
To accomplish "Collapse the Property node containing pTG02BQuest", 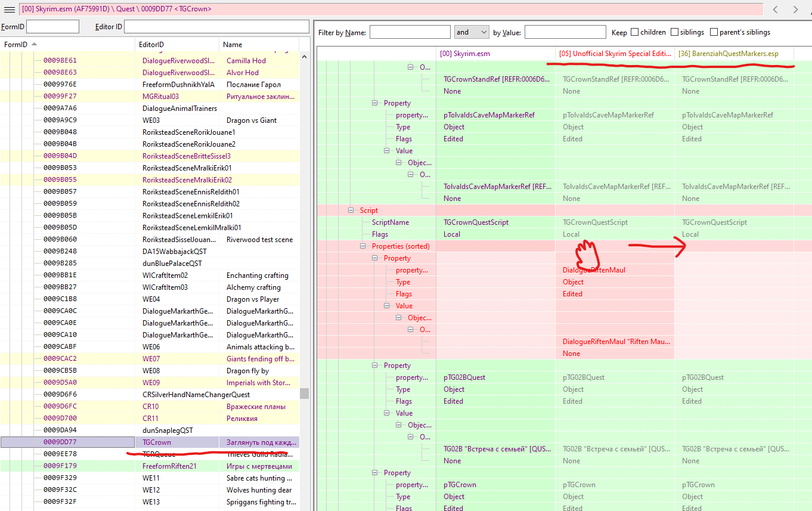I will 375,366.
